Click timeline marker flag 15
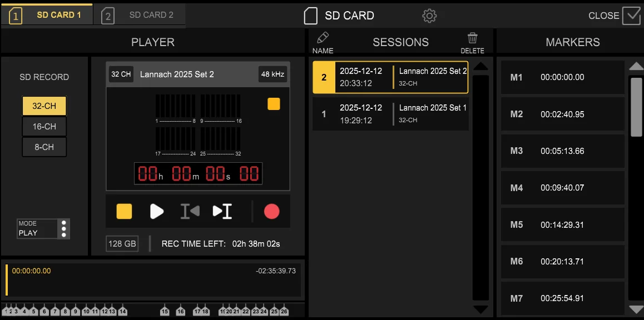The image size is (644, 320). [x=165, y=311]
